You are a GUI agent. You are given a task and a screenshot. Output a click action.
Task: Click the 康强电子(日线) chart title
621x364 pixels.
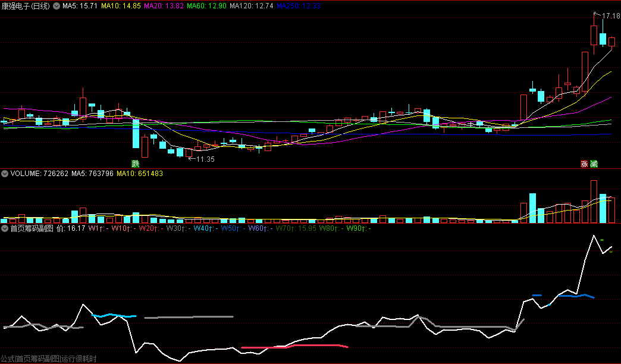26,6
